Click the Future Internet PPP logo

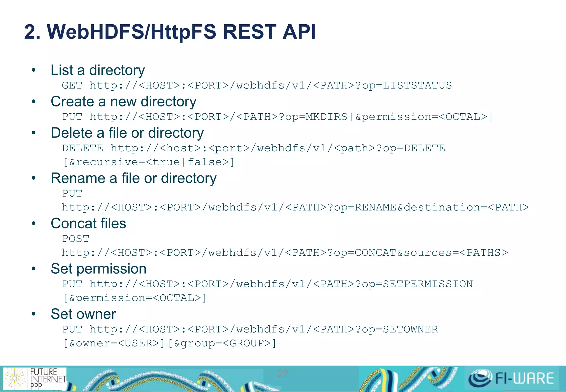[x=34, y=378]
